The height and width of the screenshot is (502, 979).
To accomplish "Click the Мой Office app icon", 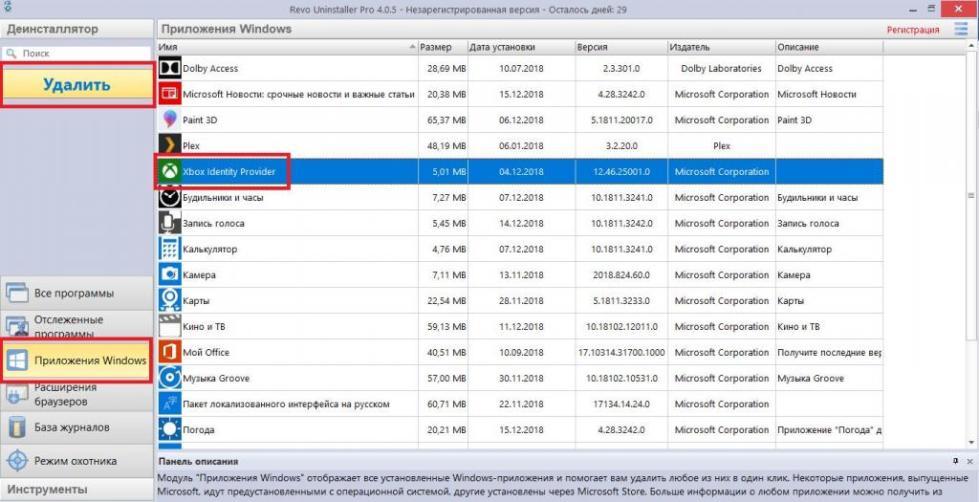I will tap(169, 352).
